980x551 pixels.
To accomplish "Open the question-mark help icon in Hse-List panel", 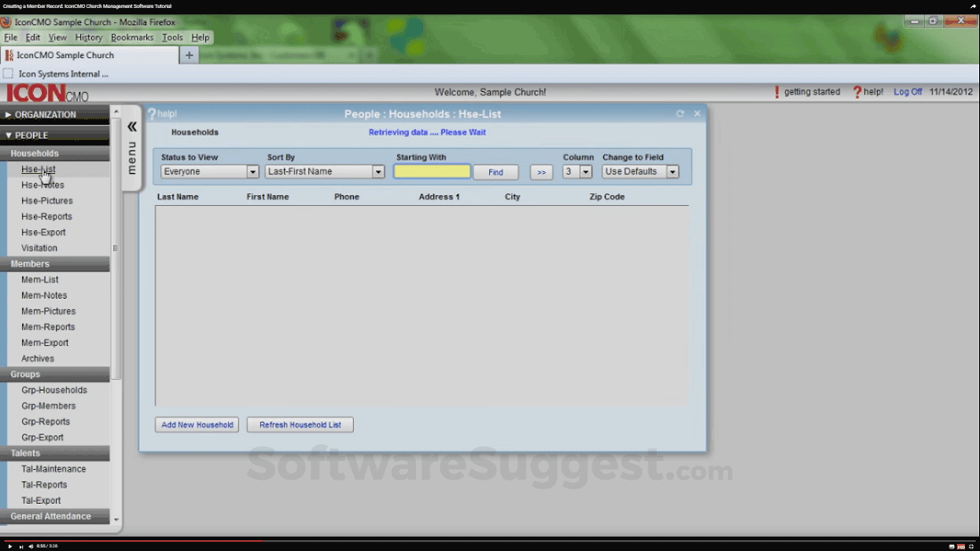I will (x=151, y=114).
